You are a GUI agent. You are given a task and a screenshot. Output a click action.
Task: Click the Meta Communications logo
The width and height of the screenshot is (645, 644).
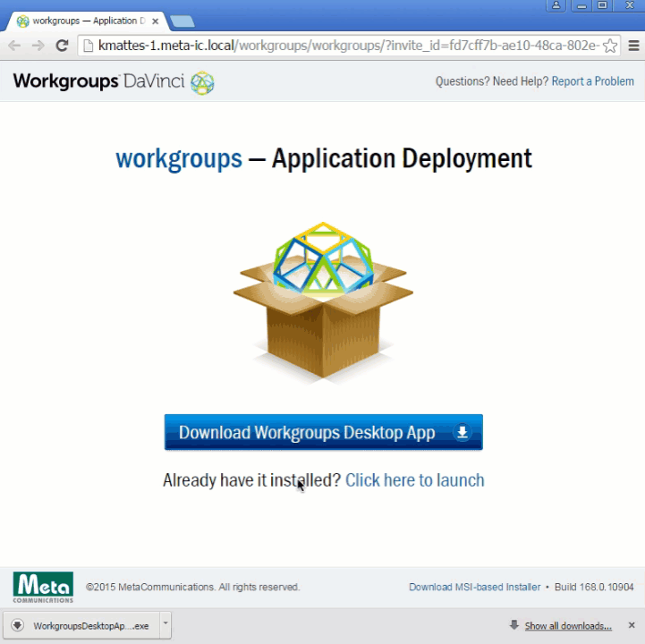[43, 588]
